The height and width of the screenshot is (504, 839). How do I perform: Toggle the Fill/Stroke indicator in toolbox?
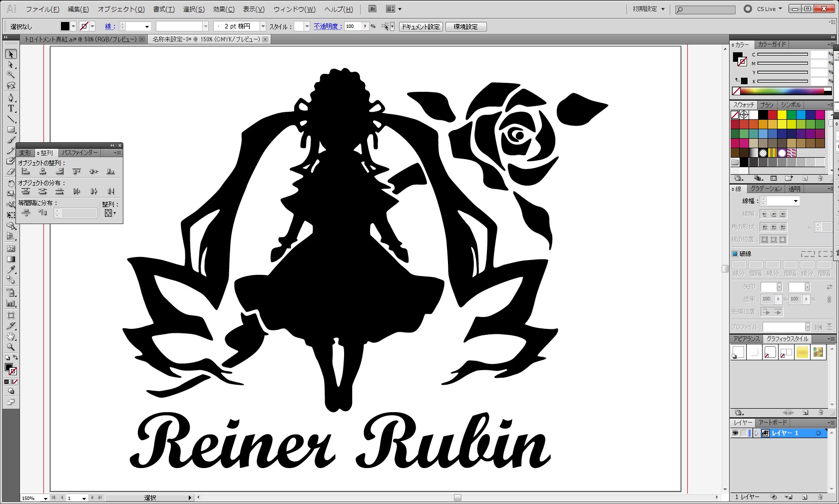[x=10, y=369]
